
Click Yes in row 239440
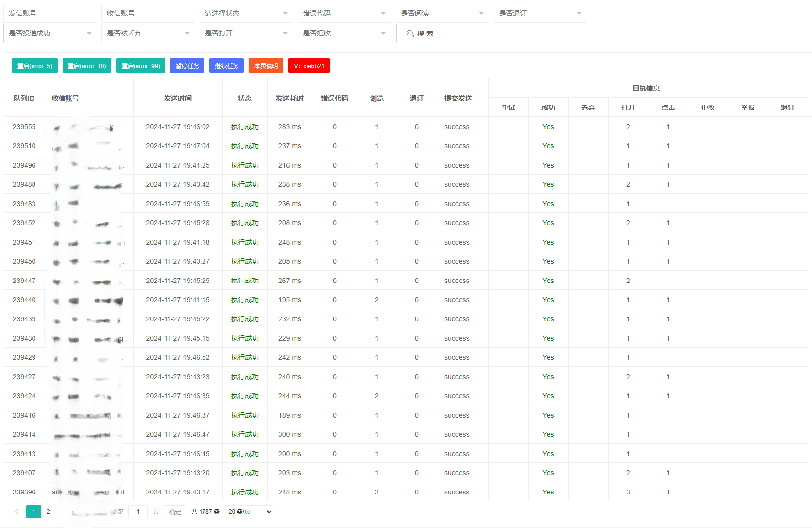point(548,300)
